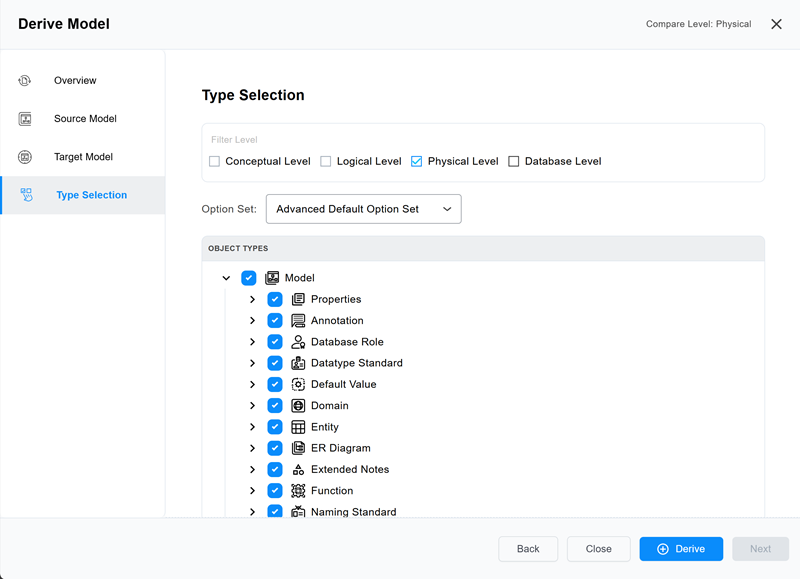Click the Next button
Screen dimensions: 800x579
[760, 549]
